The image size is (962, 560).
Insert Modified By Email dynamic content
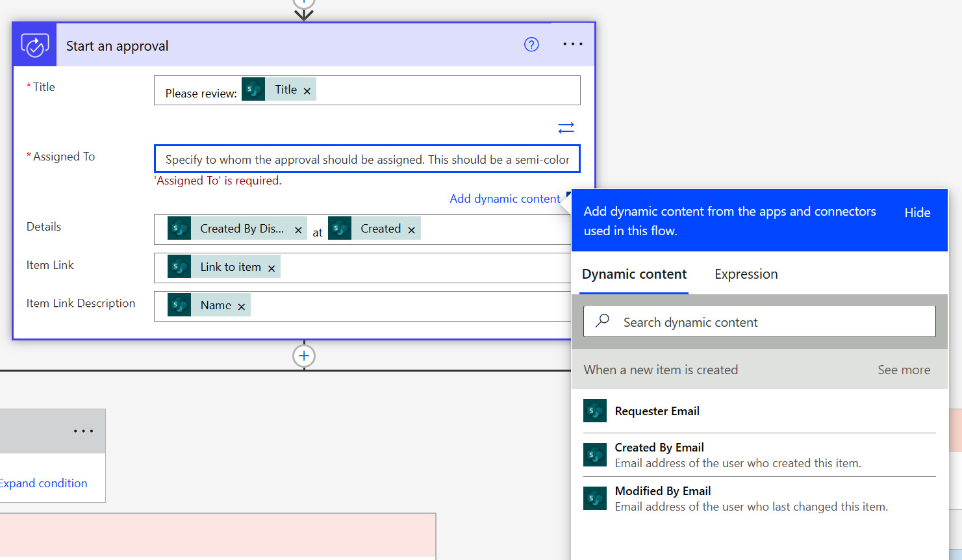coord(759,498)
